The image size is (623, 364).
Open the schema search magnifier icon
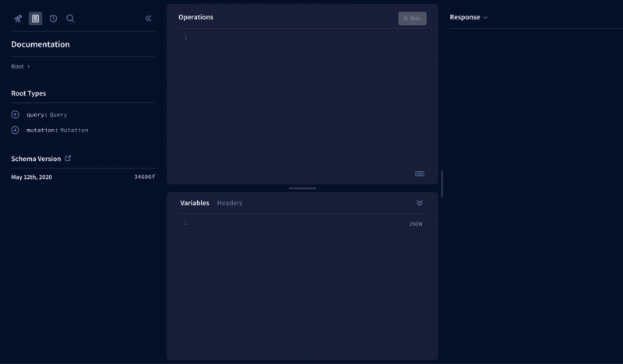(x=70, y=18)
